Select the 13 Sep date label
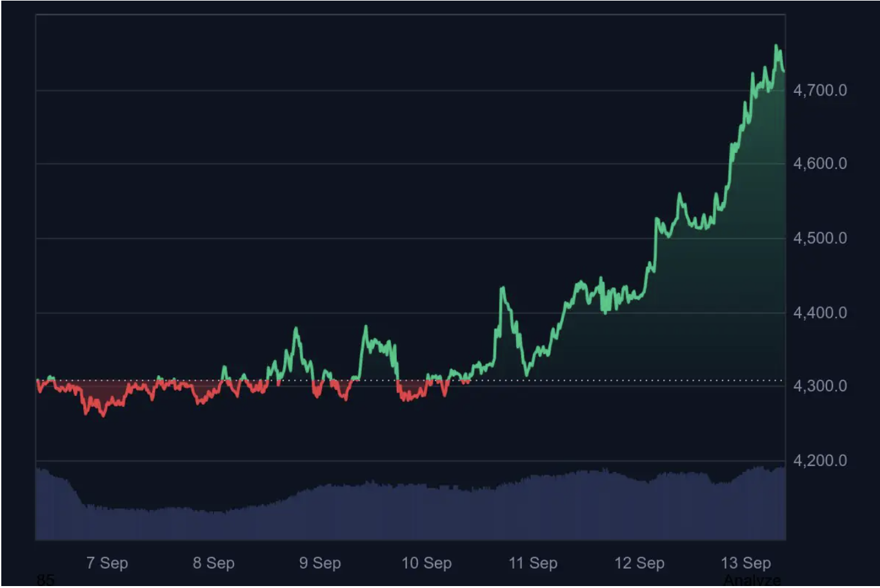The image size is (880, 588). (x=746, y=563)
